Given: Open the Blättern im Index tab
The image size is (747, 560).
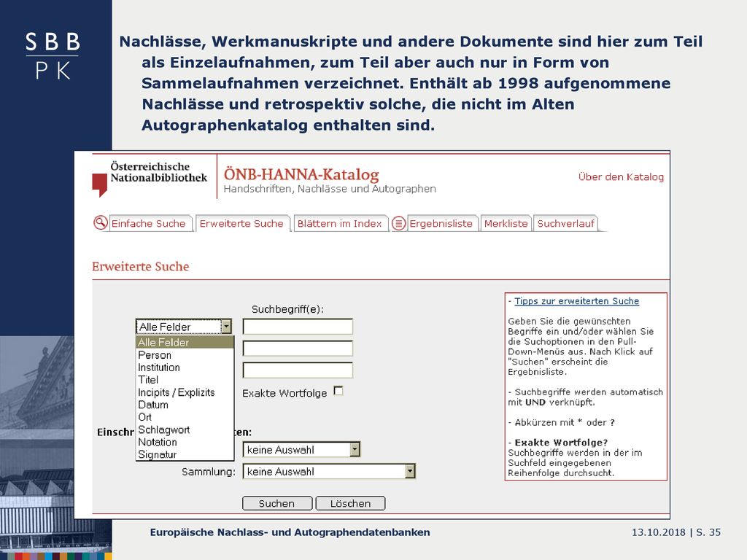Looking at the screenshot, I should coord(340,223).
